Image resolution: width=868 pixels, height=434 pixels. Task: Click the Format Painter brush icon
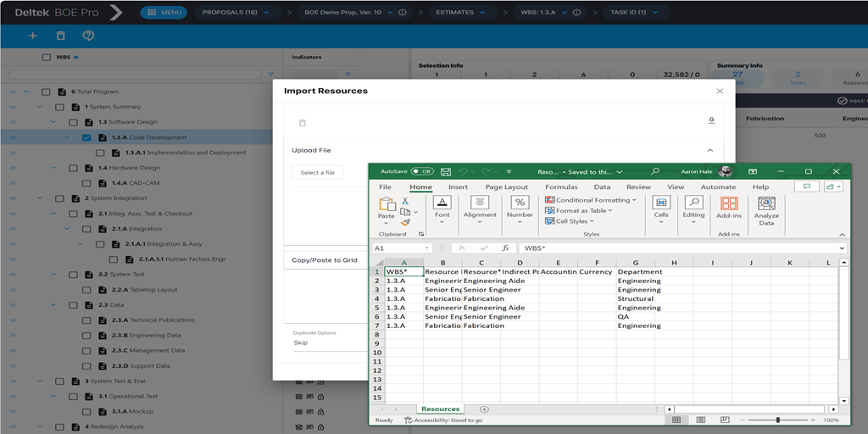[405, 223]
